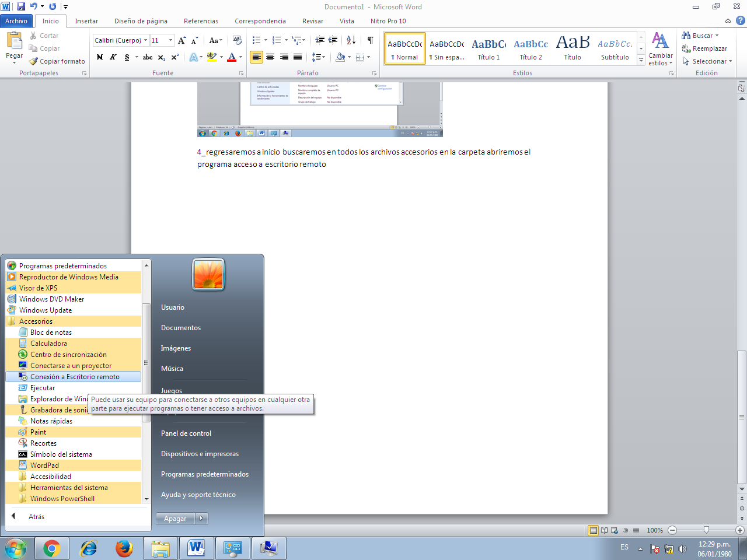Justify the paragraph text
Viewport: 747px width, 560px height.
[298, 57]
